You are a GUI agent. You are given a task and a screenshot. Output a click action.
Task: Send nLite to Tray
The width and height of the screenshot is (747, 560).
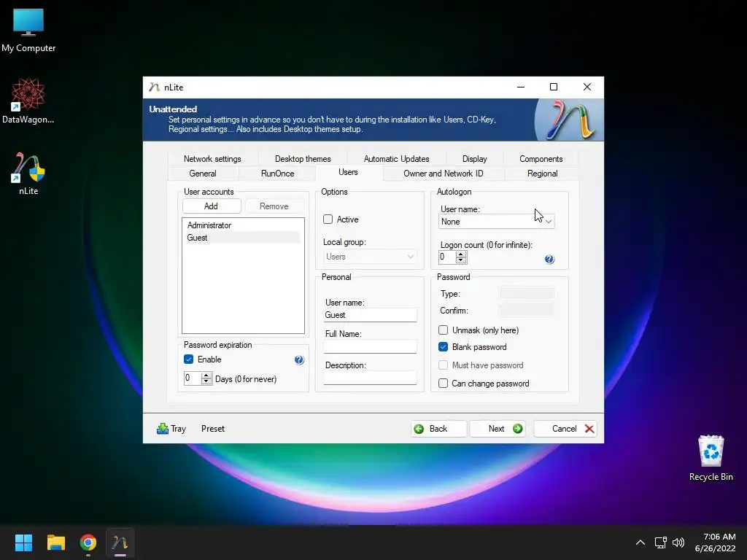171,429
